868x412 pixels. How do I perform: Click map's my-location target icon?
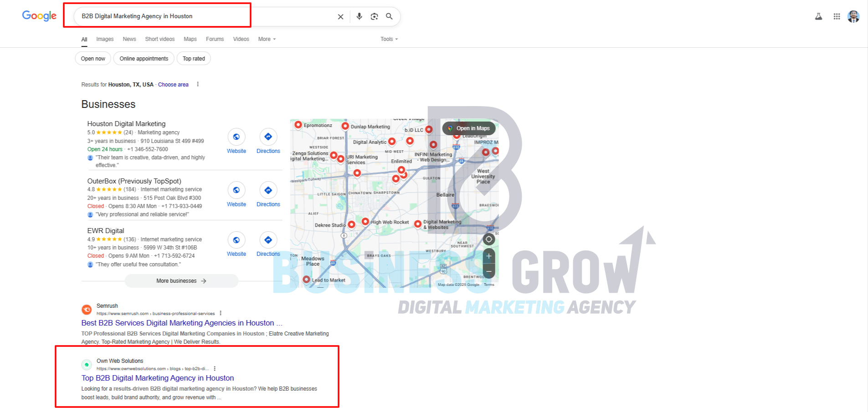coord(489,239)
